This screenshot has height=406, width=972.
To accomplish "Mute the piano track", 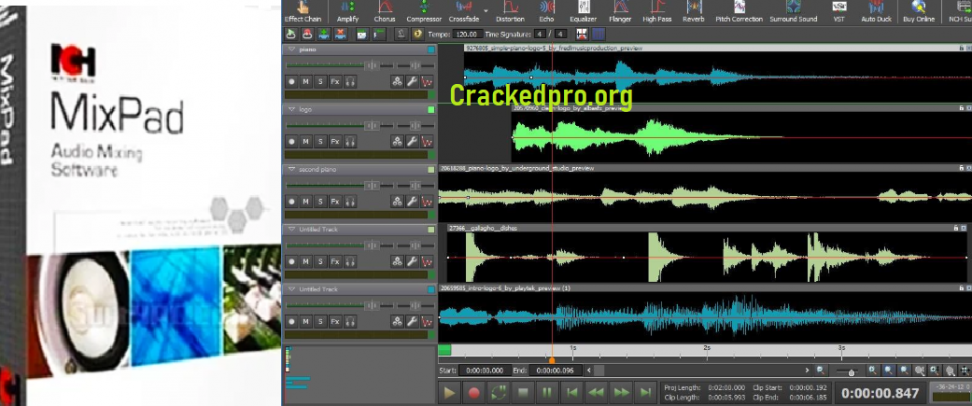I will pyautogui.click(x=306, y=81).
